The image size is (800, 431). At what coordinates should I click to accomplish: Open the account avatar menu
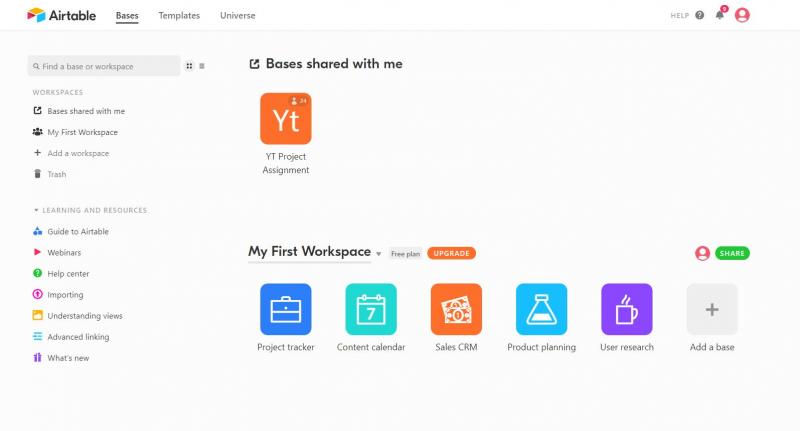tap(742, 15)
